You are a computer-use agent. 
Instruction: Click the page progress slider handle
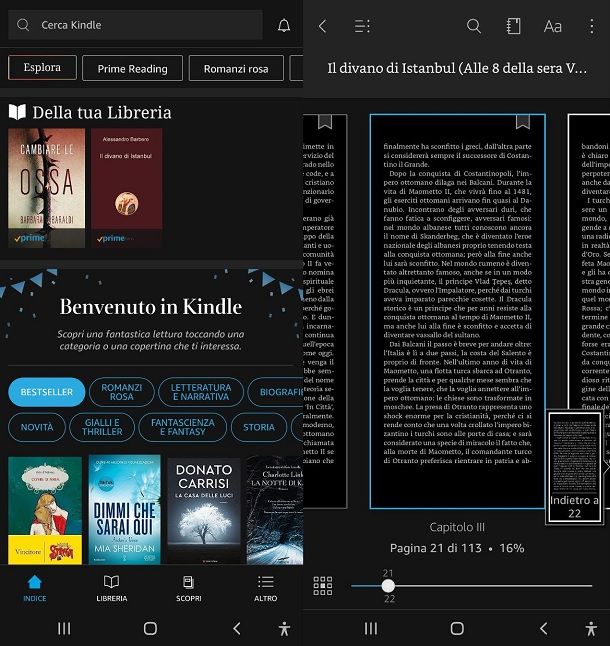click(x=388, y=585)
